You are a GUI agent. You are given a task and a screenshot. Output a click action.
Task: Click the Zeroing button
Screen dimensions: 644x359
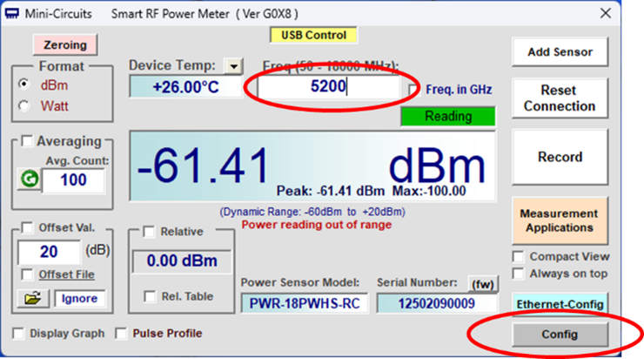coord(65,44)
